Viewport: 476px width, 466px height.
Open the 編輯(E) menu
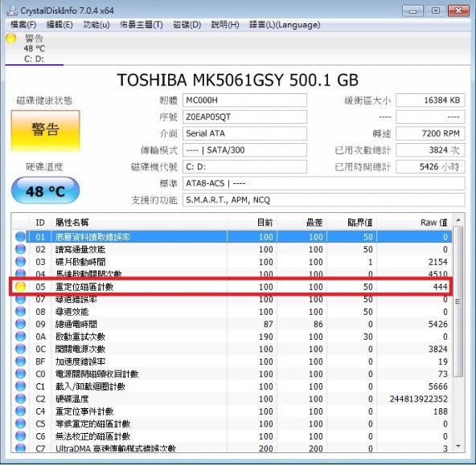click(x=59, y=25)
